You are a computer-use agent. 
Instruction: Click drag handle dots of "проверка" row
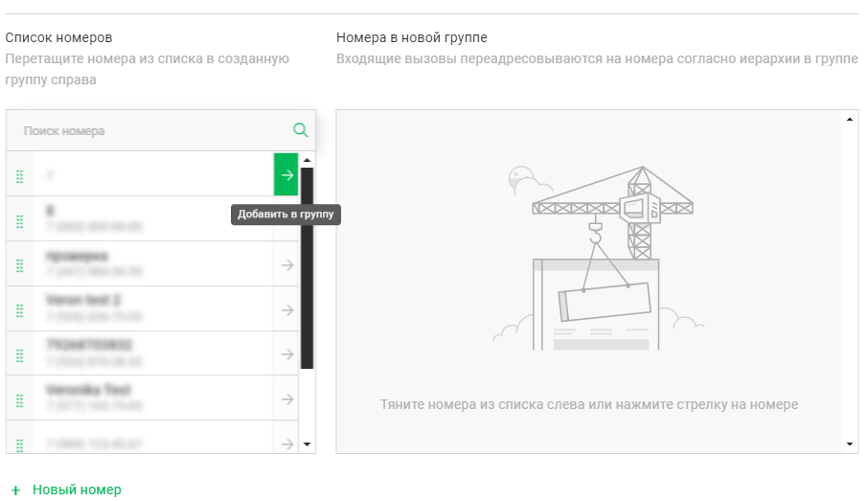(x=19, y=265)
